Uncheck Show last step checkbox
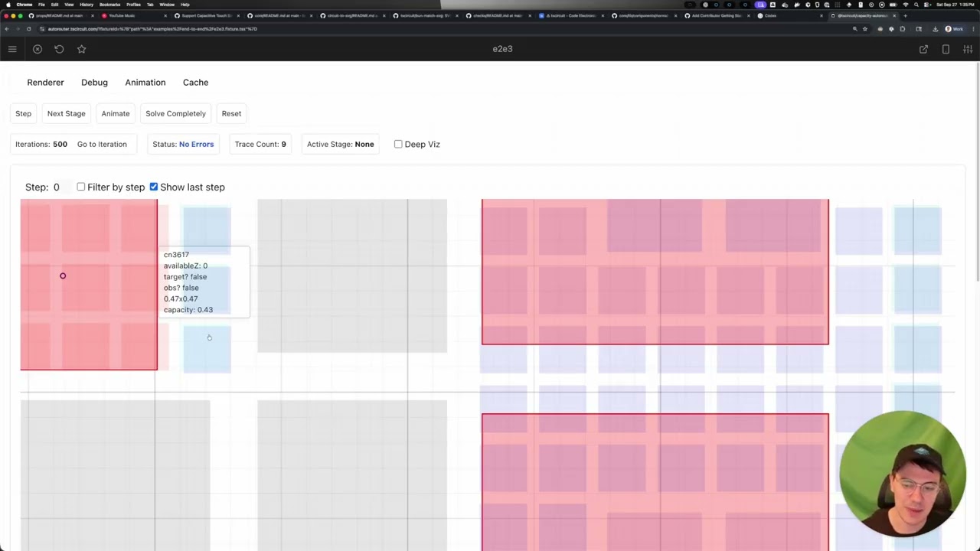 (x=154, y=187)
